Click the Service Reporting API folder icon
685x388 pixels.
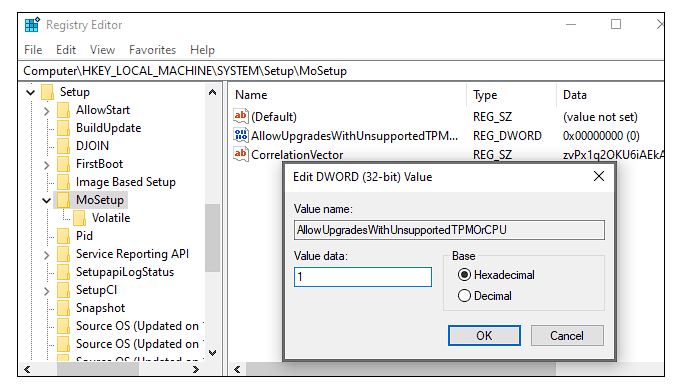point(63,254)
